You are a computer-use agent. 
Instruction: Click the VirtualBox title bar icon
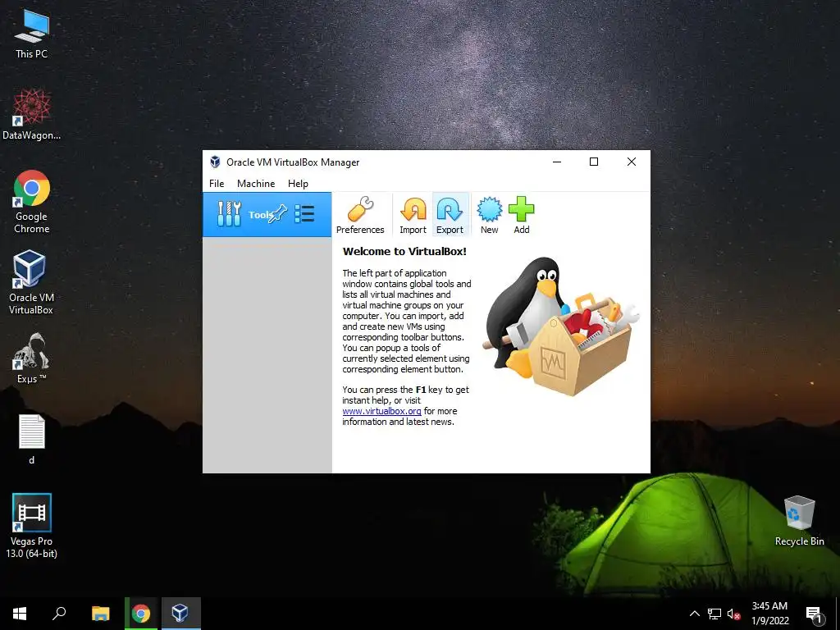(x=216, y=162)
